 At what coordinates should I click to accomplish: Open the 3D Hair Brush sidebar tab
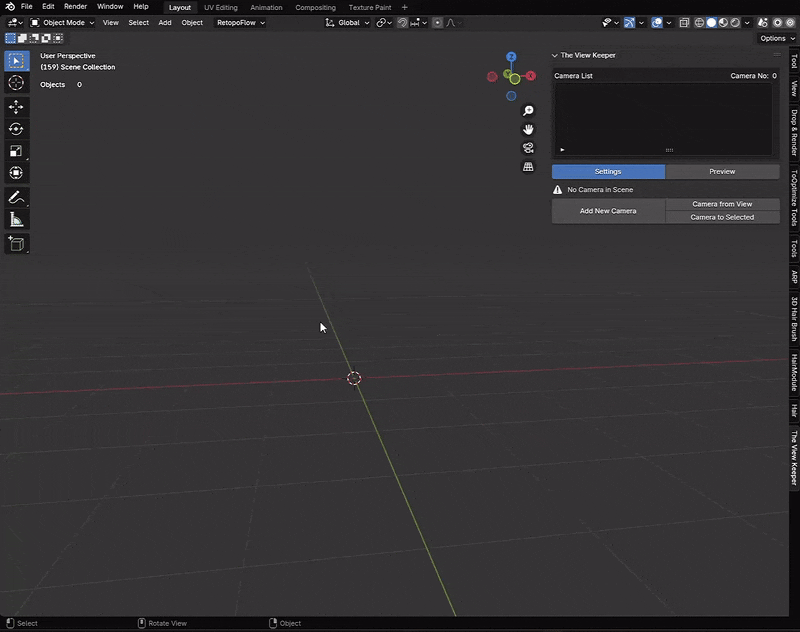pyautogui.click(x=794, y=319)
